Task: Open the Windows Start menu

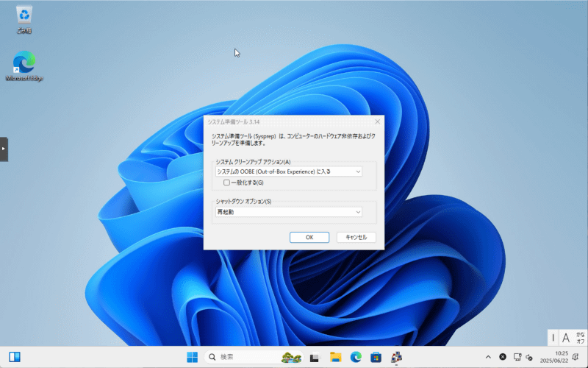Action: (192, 357)
